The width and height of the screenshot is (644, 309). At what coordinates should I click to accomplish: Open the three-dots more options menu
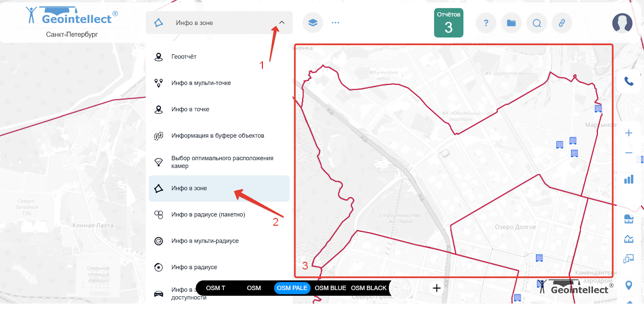click(335, 23)
